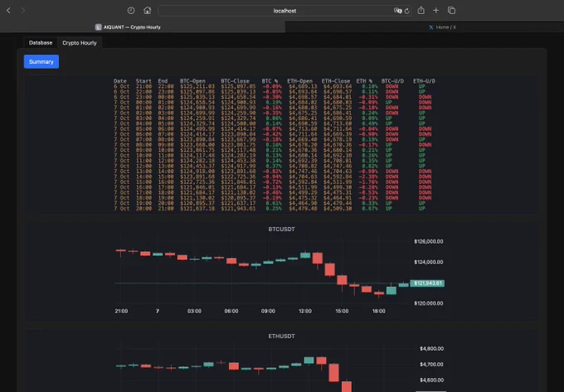Image resolution: width=564 pixels, height=392 pixels.
Task: Click the $121,943.61 BTC-Close cell in table
Action: [x=238, y=209]
